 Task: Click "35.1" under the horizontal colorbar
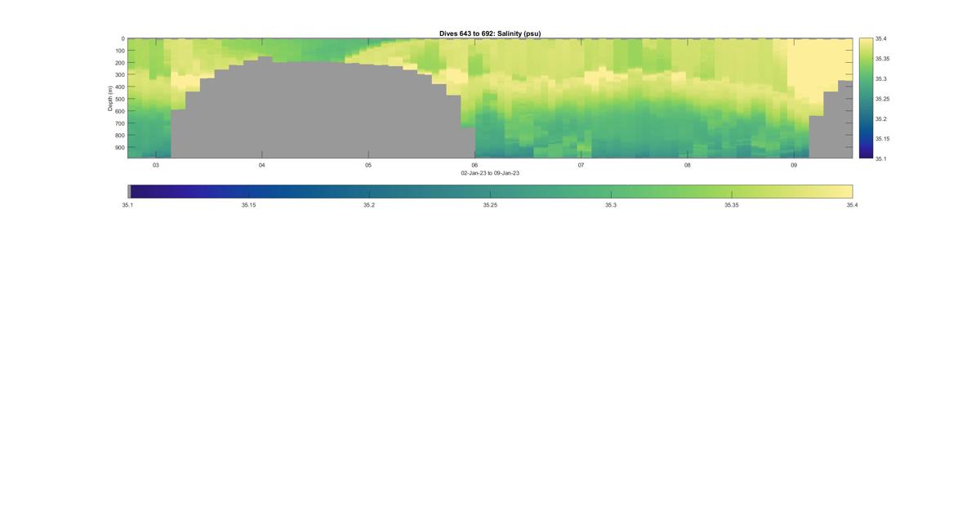(127, 205)
